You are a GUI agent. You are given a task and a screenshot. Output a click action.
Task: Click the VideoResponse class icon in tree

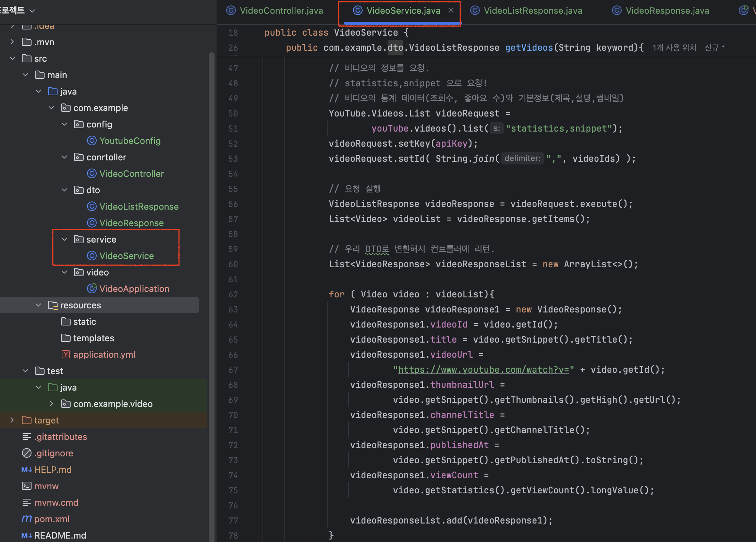click(92, 223)
